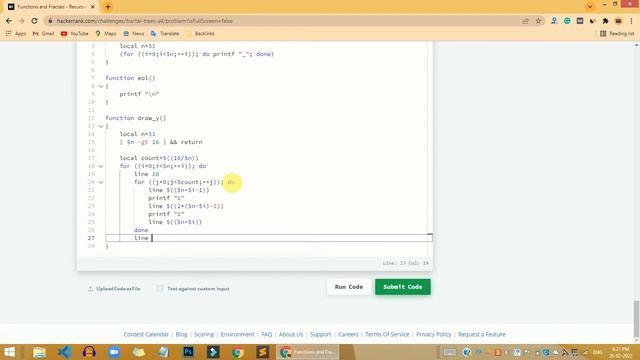
Task: Open the News bookmark
Action: pos(133,33)
